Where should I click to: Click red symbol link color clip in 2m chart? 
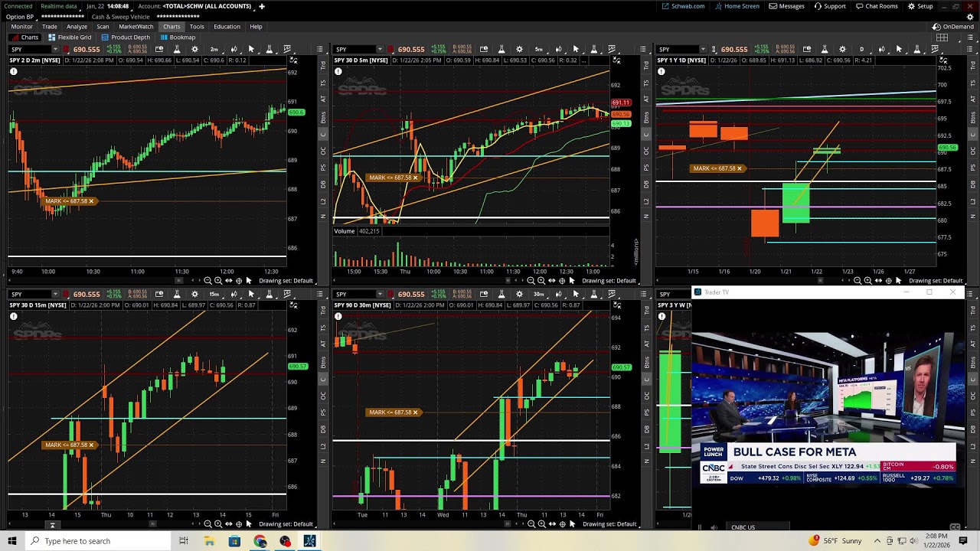[x=66, y=49]
